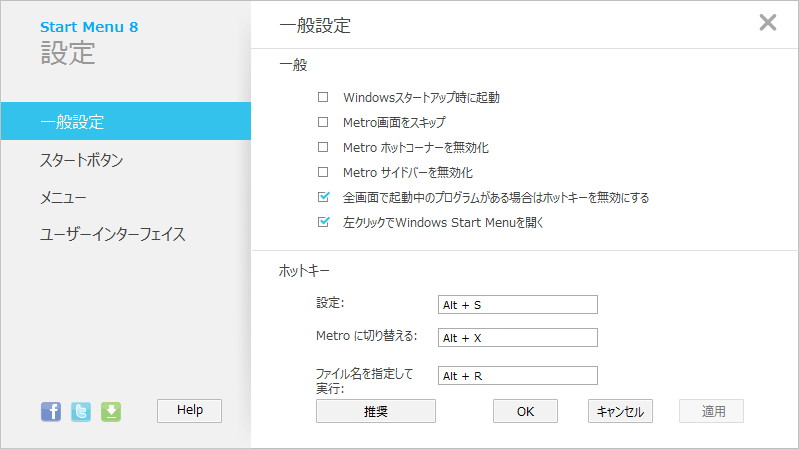Image resolution: width=799 pixels, height=449 pixels.
Task: Switch to the メニュー settings page
Action: click(63, 197)
